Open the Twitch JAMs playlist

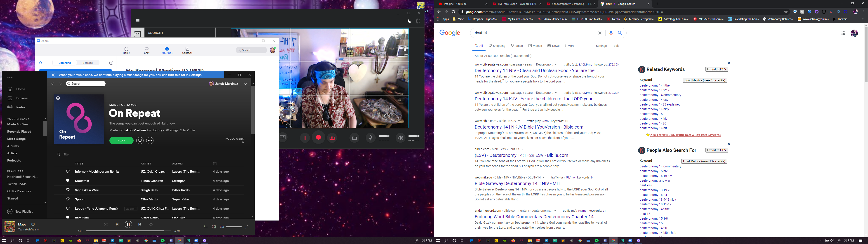17,184
